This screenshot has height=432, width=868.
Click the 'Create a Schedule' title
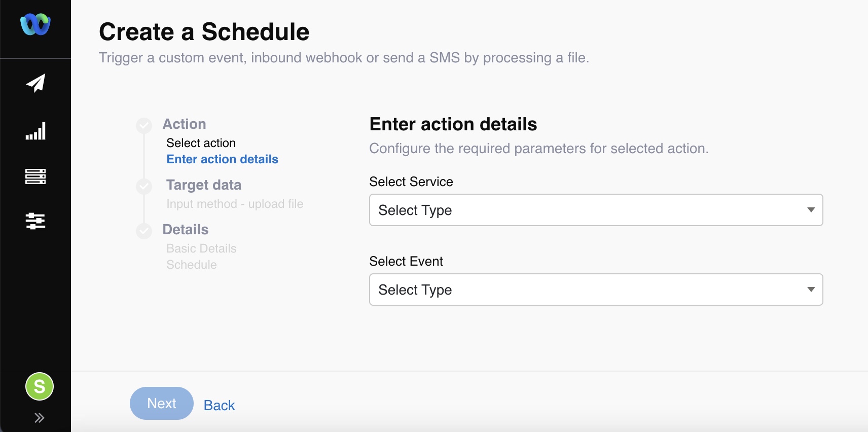(204, 31)
